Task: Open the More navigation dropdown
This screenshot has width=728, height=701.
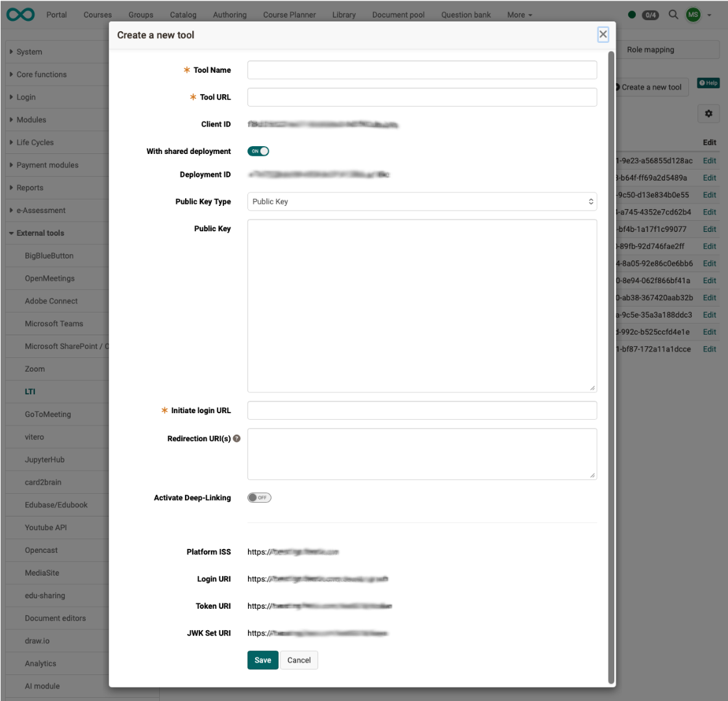Action: [x=519, y=14]
